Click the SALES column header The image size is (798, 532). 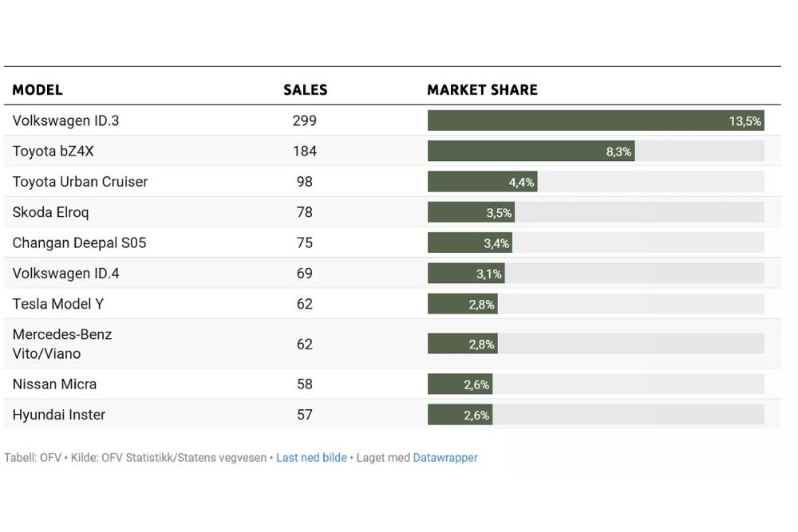[305, 90]
